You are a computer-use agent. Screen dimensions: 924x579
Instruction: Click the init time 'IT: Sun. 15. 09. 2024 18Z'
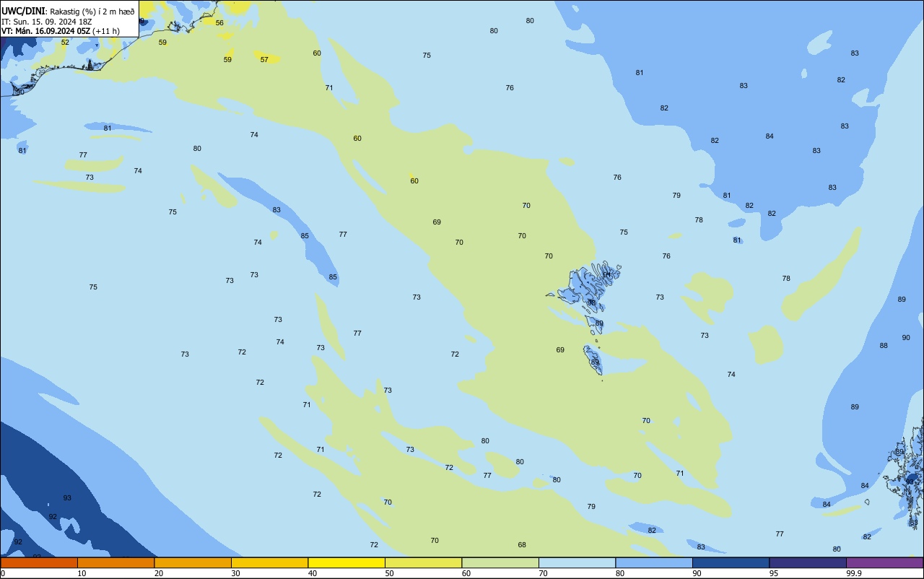pos(47,22)
